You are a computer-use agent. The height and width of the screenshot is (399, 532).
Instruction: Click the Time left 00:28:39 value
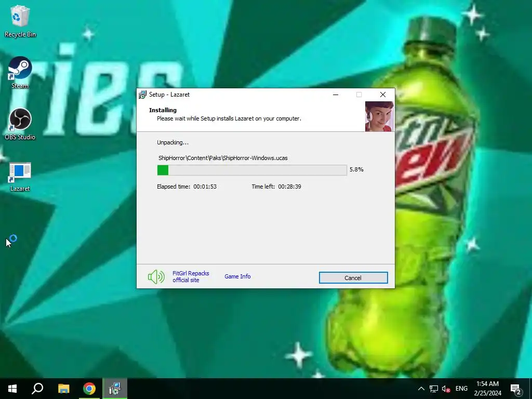[x=289, y=187]
